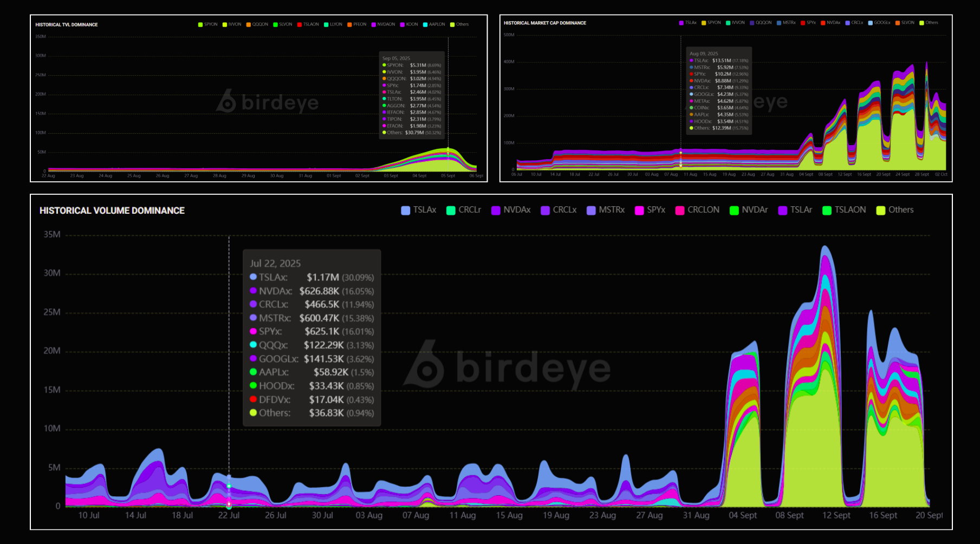This screenshot has width=980, height=544.
Task: Toggle LLYON in TVL Dominance legend
Action: [x=333, y=24]
